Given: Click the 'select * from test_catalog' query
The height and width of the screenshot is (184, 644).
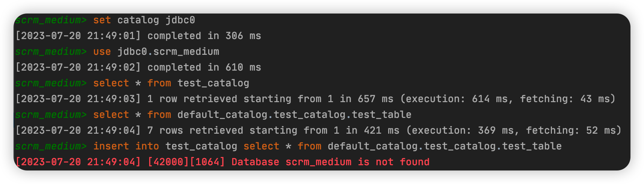Looking at the screenshot, I should point(171,83).
